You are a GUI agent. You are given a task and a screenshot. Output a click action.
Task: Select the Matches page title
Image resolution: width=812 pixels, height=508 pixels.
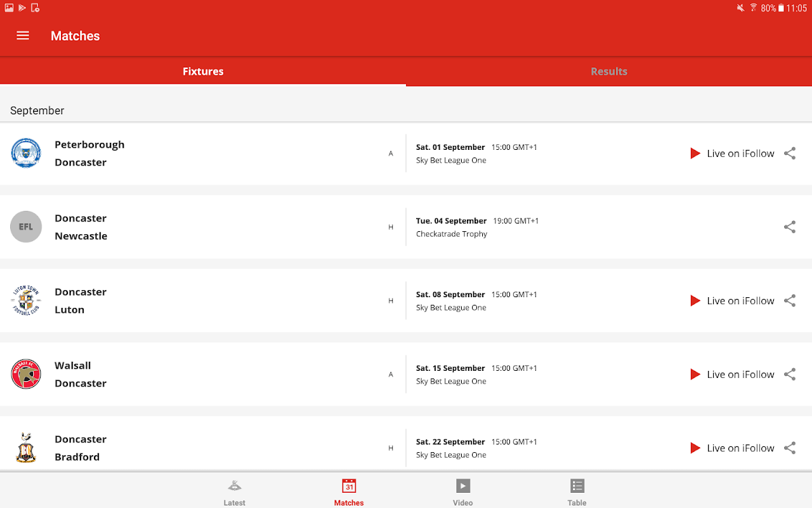75,36
